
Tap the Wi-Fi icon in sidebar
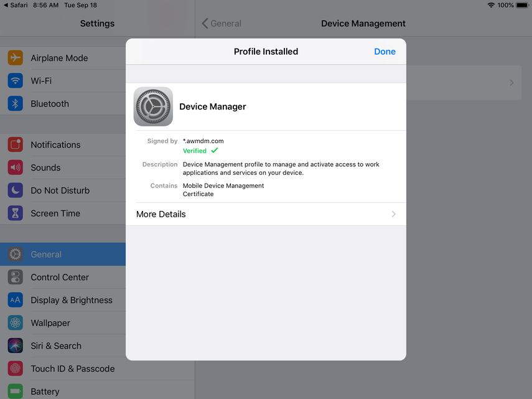click(16, 81)
